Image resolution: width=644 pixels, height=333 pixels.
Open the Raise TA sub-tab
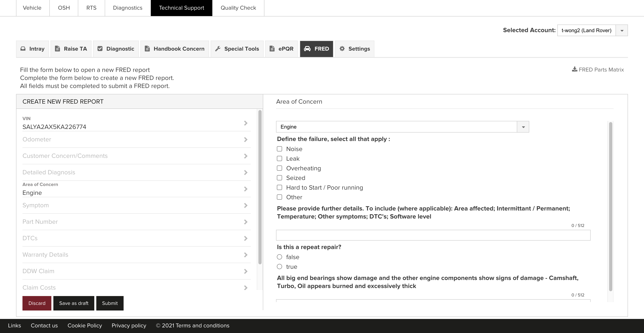[71, 49]
